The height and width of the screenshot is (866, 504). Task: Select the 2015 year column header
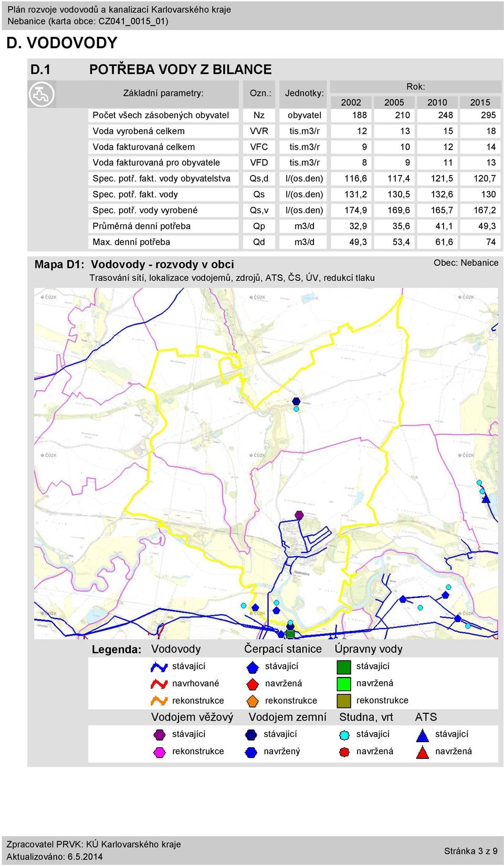tap(480, 102)
